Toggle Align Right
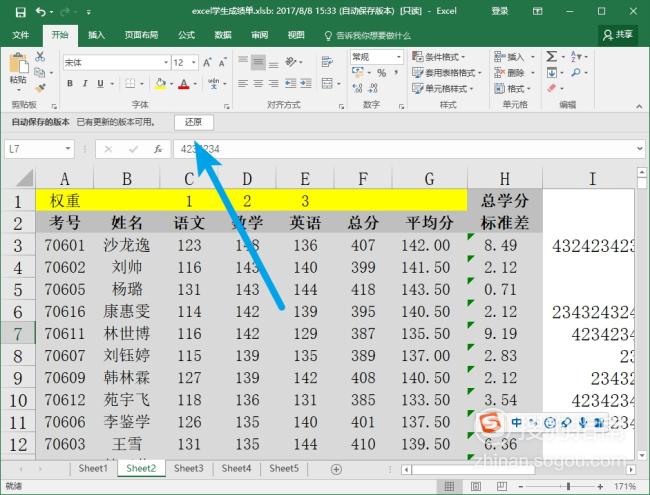 click(x=274, y=84)
